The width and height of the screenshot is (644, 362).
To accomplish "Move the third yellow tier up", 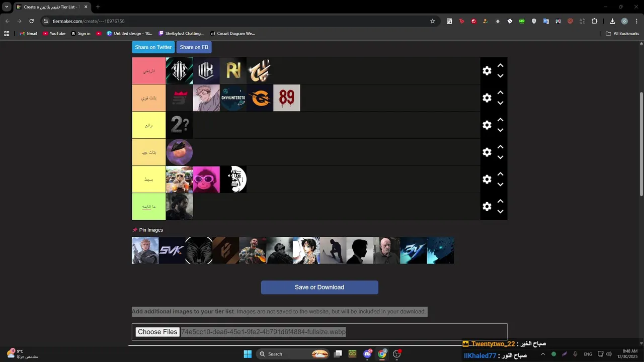I will [x=501, y=120].
